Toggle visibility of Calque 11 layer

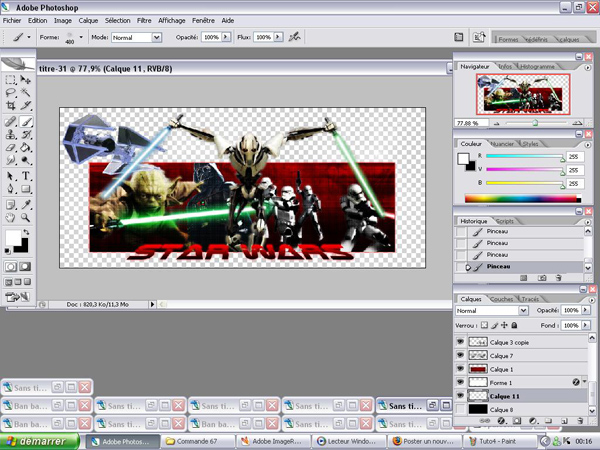pos(460,396)
